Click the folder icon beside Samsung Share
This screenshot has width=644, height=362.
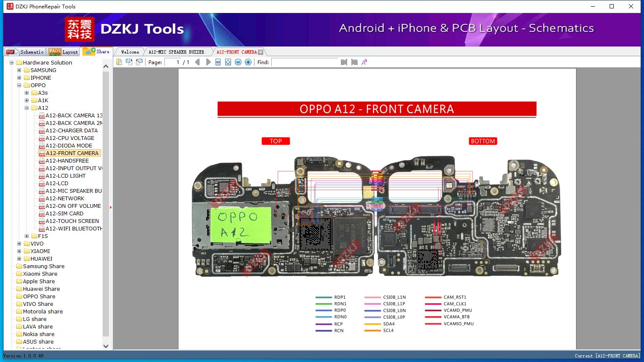click(19, 266)
